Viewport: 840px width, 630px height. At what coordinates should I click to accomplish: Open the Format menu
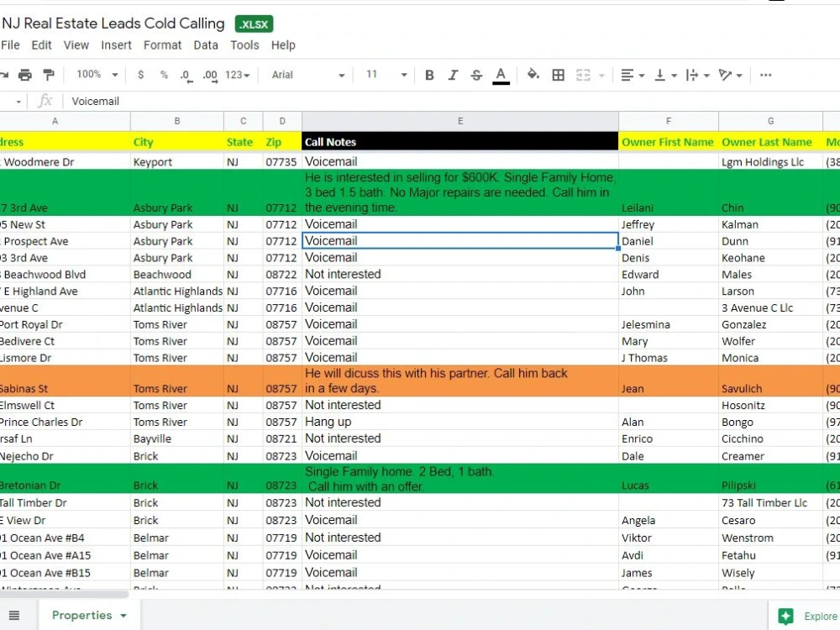point(162,45)
